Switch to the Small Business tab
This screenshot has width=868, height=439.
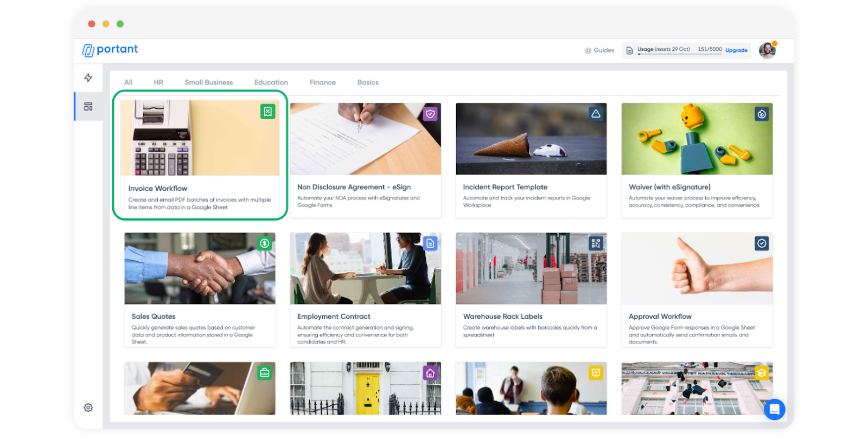208,82
